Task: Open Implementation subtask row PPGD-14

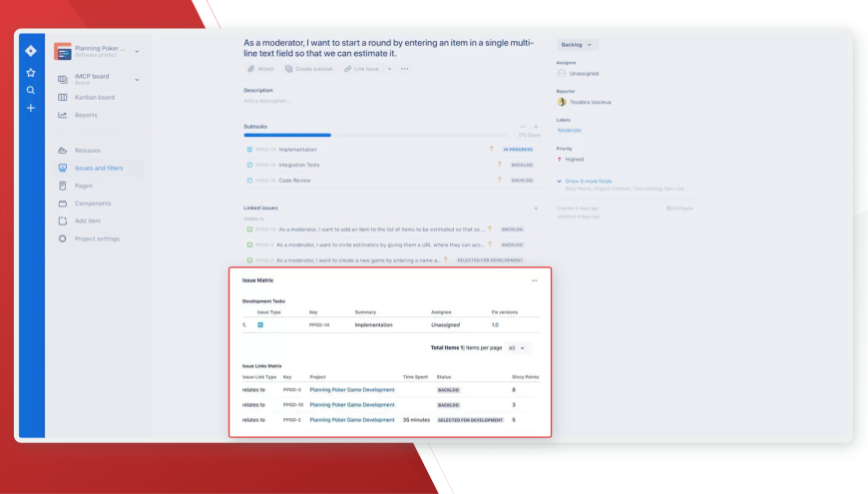Action: coord(390,150)
